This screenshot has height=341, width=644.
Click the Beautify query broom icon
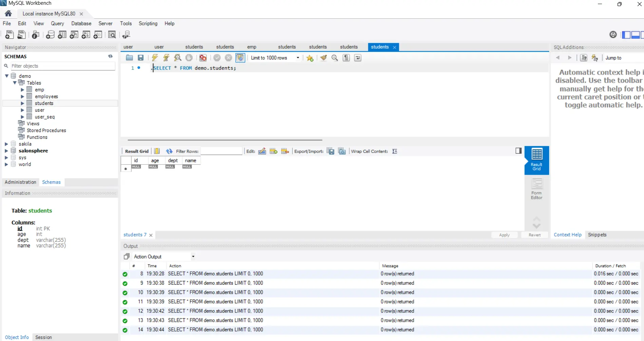(324, 58)
